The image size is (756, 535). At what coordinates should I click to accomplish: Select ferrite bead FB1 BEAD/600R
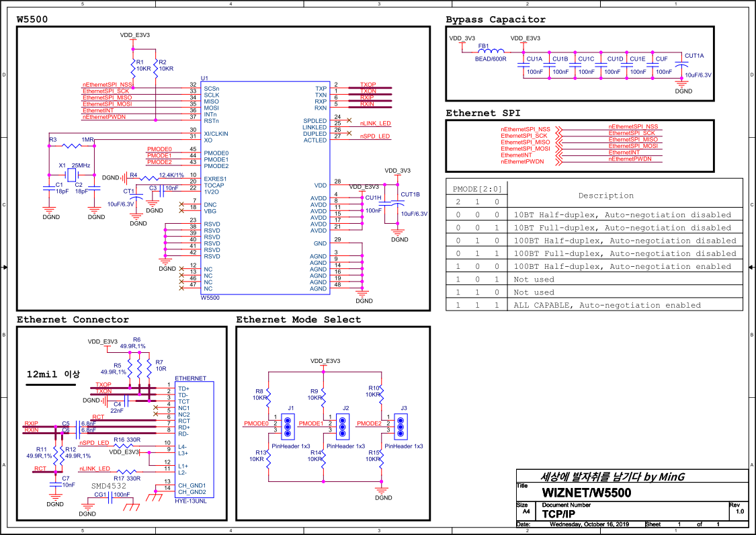click(491, 50)
